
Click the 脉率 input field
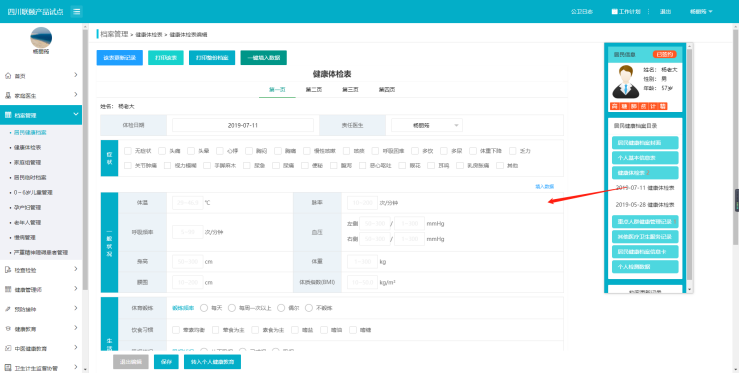(x=362, y=203)
